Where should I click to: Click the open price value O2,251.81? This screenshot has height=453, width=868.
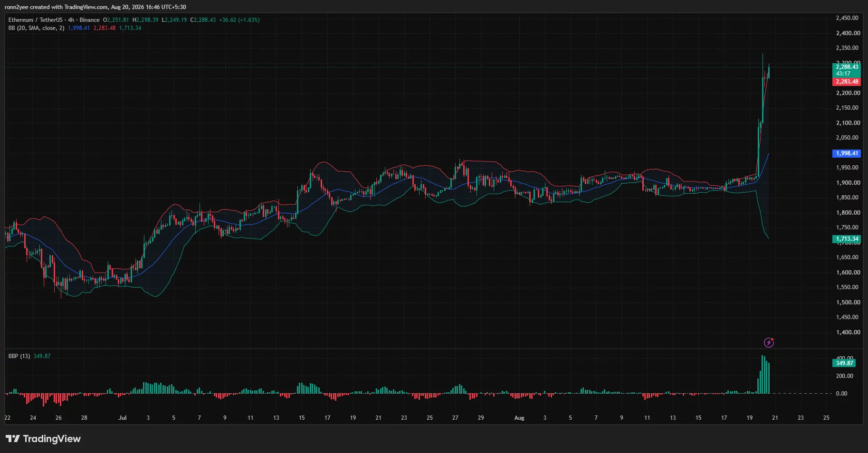point(116,20)
